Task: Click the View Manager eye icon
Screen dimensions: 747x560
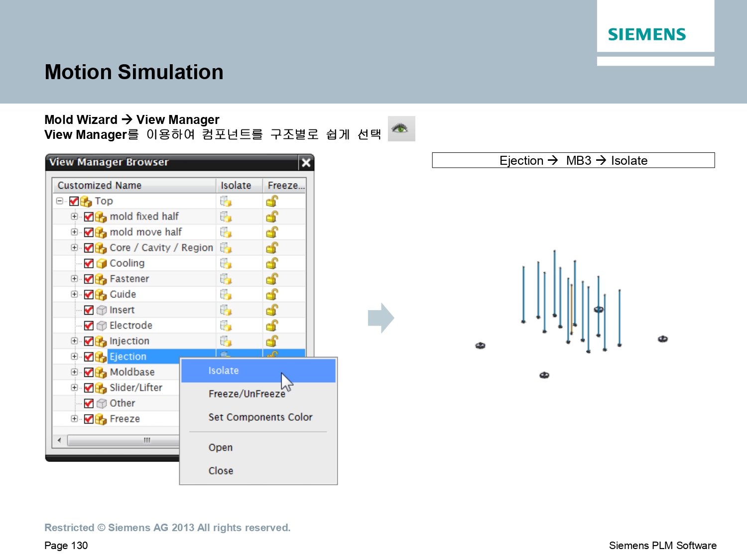Action: click(x=401, y=129)
